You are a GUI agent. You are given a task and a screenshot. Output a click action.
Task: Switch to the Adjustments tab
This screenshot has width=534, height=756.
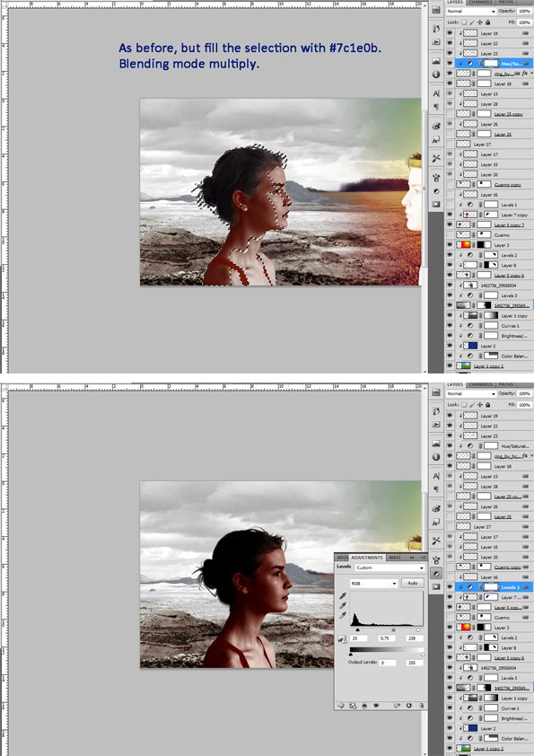[367, 558]
